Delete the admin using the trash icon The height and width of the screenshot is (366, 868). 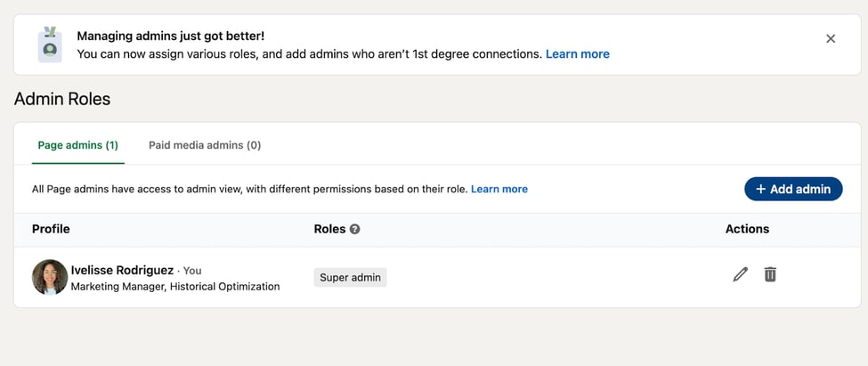pyautogui.click(x=770, y=275)
